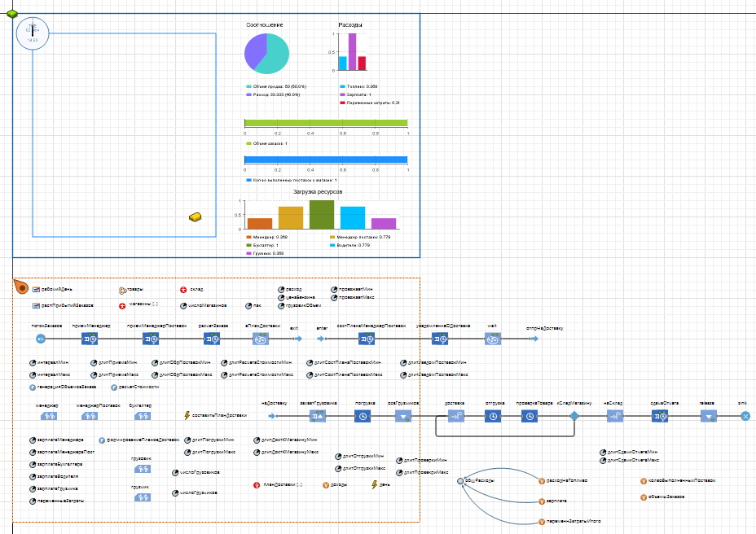
Task: Click the green Объем заказов bar
Action: 327,123
